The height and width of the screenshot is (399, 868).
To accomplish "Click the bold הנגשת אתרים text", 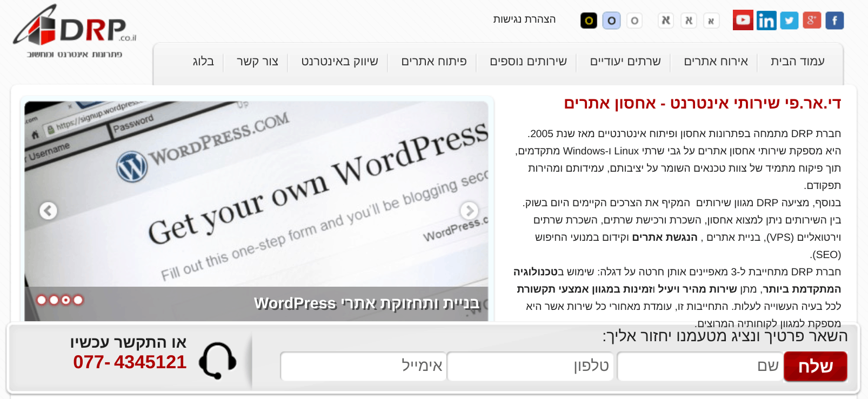I will click(665, 237).
